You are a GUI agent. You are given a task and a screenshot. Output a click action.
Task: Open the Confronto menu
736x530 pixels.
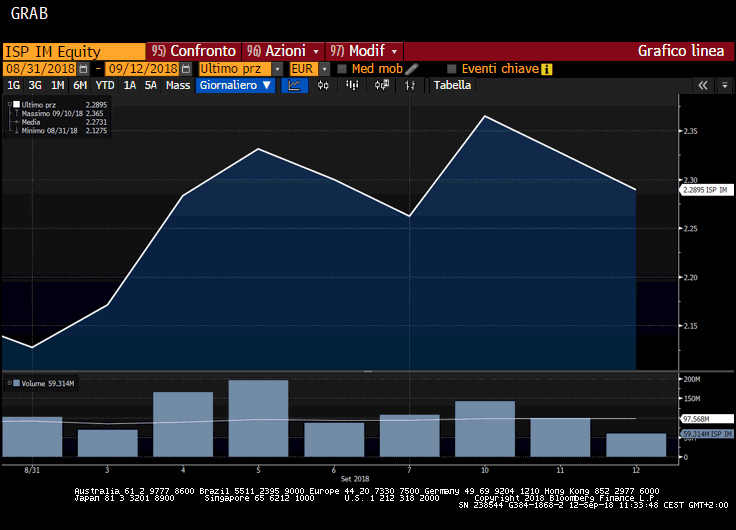click(193, 51)
